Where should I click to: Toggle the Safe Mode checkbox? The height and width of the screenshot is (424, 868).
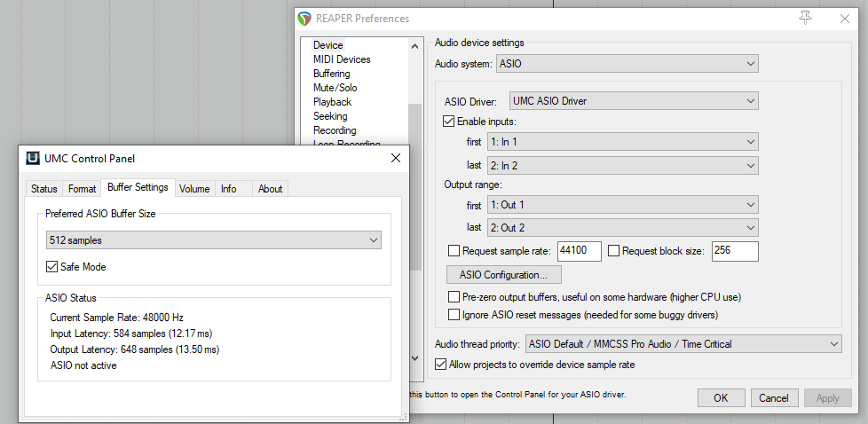point(51,267)
